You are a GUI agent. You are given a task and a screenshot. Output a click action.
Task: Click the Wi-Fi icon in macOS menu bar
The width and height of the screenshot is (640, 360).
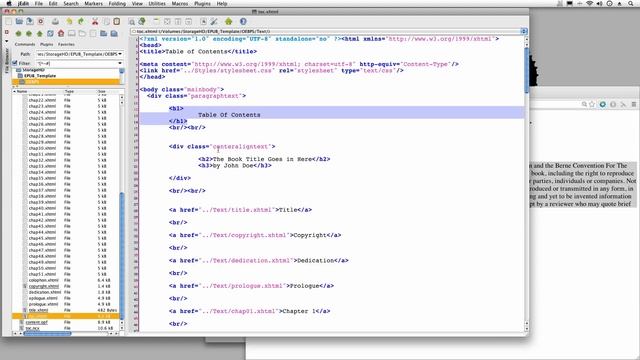589,3
